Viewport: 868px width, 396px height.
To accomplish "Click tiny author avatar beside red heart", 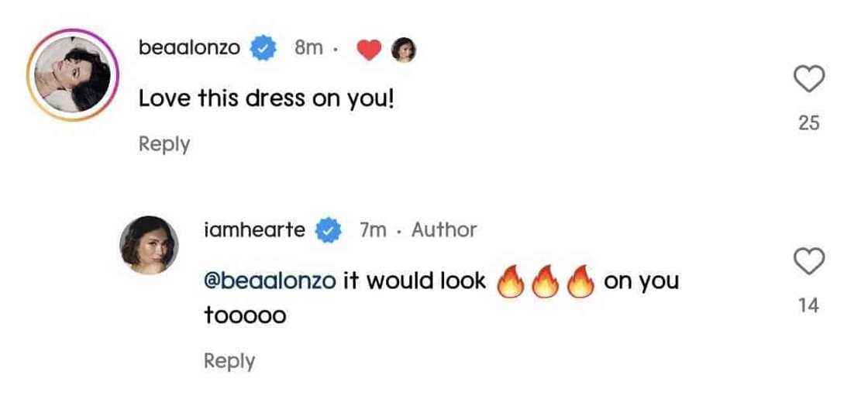I will click(x=404, y=50).
